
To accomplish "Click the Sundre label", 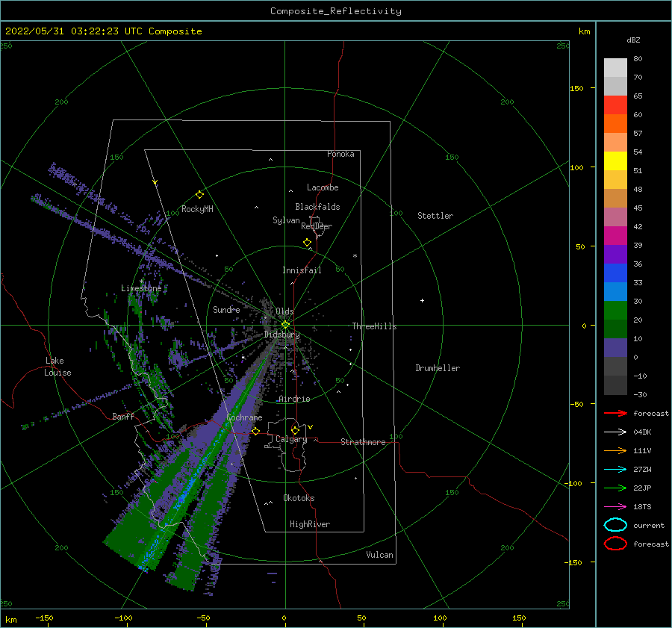I will (x=226, y=309).
